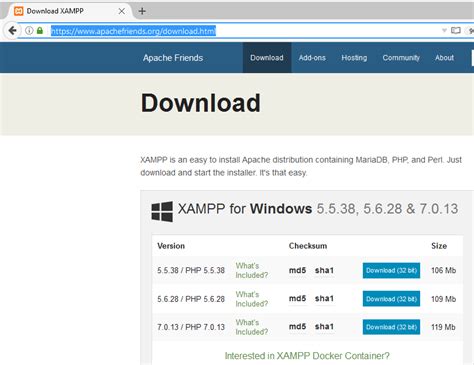The width and height of the screenshot is (474, 365).
Task: Click the 106 Mb size value
Action: (443, 270)
